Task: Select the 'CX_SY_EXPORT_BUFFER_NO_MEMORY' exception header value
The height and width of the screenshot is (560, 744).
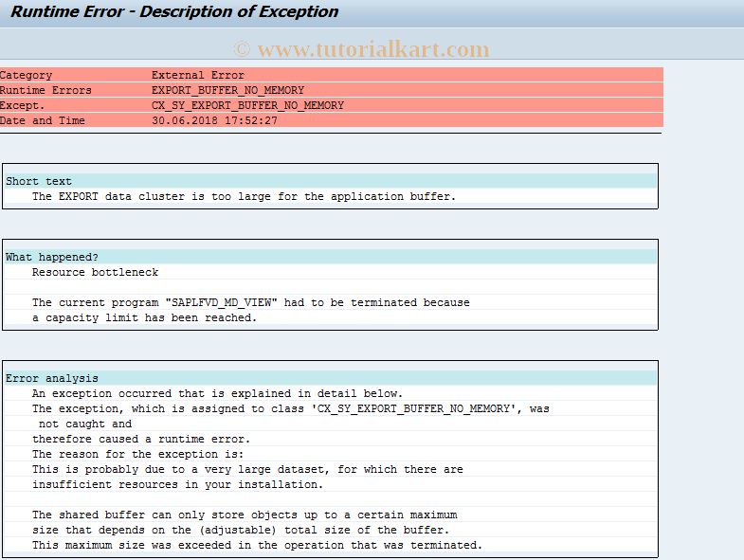Action: point(247,105)
